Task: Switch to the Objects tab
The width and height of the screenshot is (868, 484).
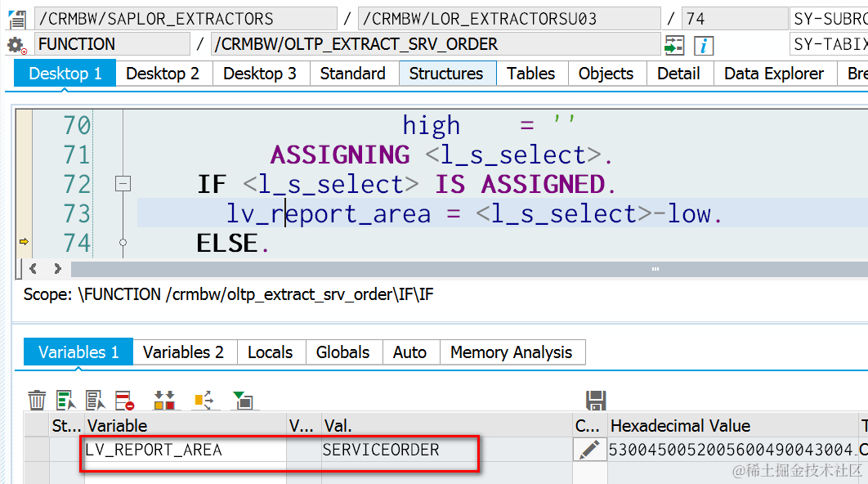Action: pyautogui.click(x=606, y=74)
